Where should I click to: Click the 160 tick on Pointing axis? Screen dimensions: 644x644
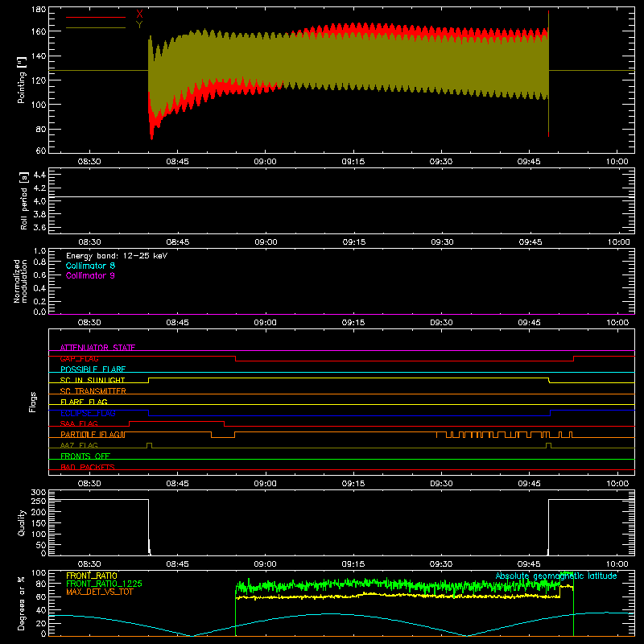click(x=39, y=31)
